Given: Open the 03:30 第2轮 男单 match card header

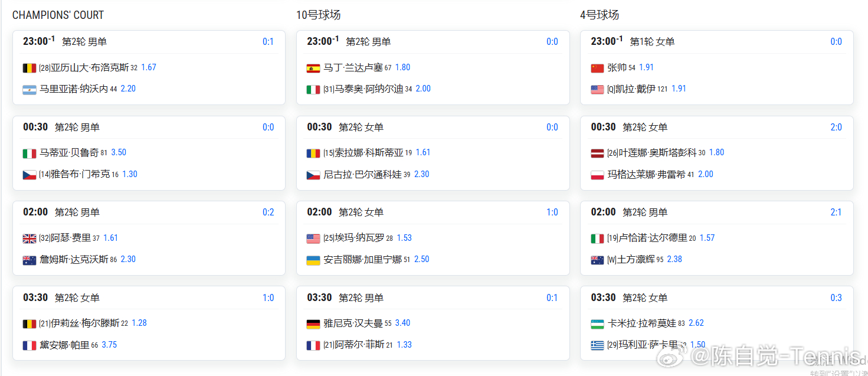Looking at the screenshot, I should click(433, 297).
